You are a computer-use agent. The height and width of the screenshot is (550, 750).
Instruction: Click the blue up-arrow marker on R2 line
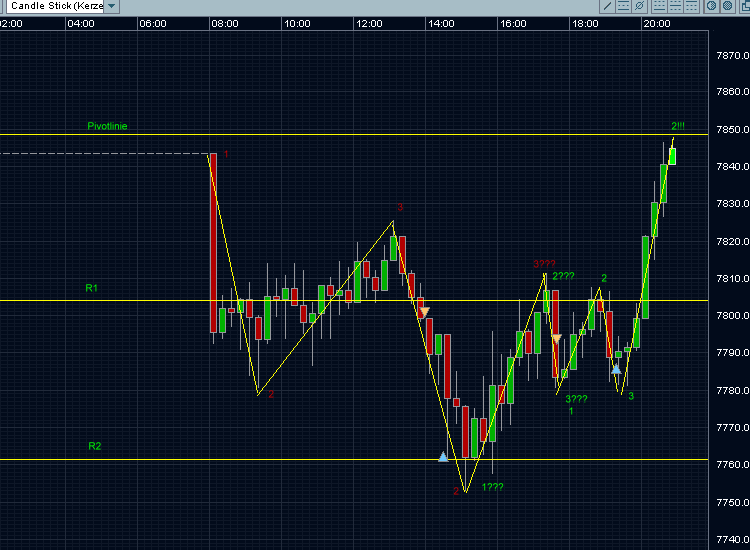[443, 457]
